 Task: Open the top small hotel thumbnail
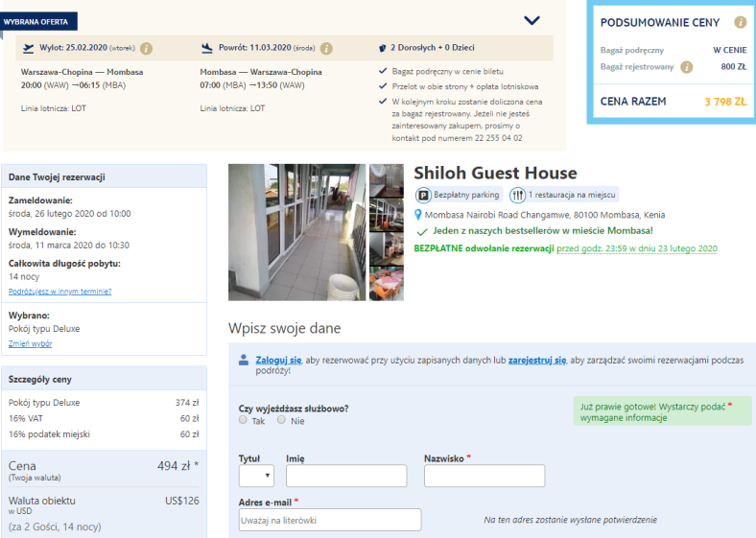click(387, 181)
